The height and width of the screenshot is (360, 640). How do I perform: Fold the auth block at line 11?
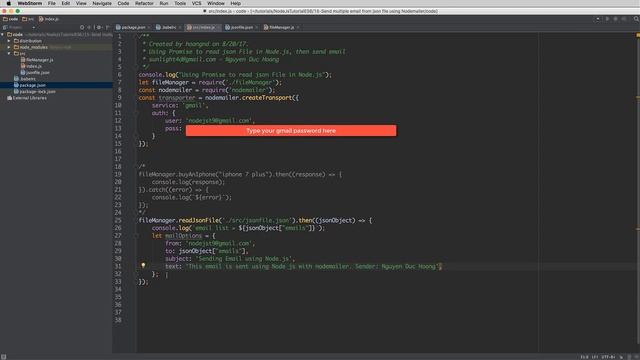(137, 113)
